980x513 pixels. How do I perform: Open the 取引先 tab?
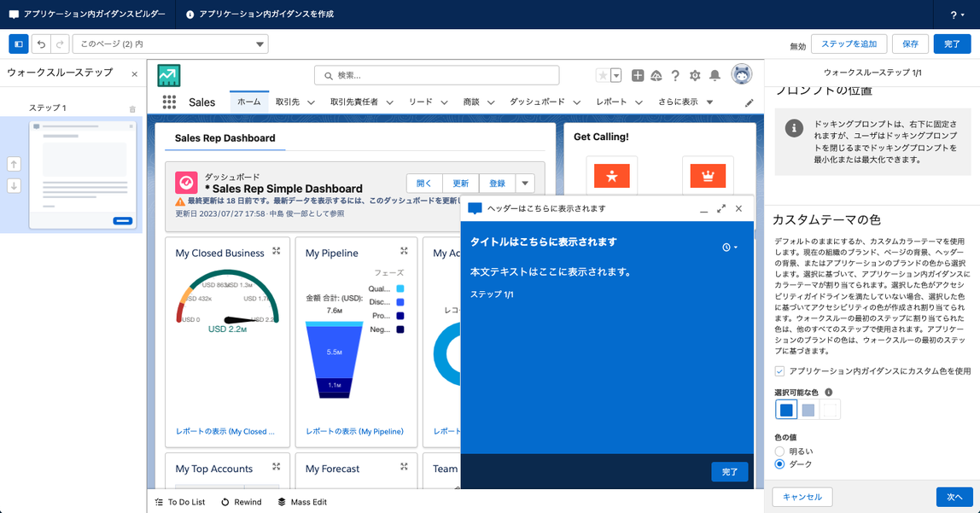click(288, 102)
